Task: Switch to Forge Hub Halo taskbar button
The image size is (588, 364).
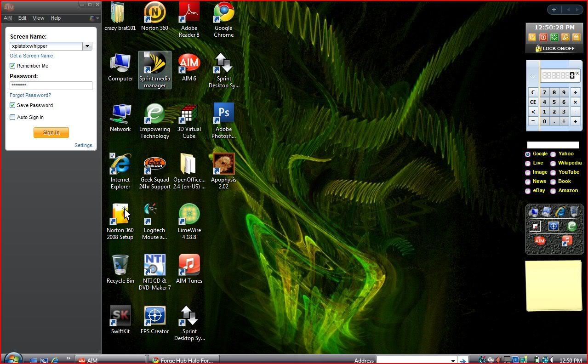Action: coord(183,360)
